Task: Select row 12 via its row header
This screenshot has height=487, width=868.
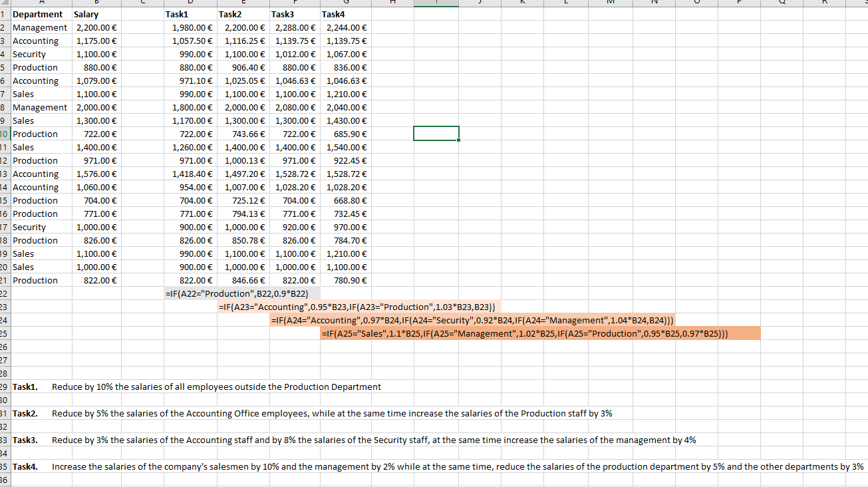Action: coord(5,160)
